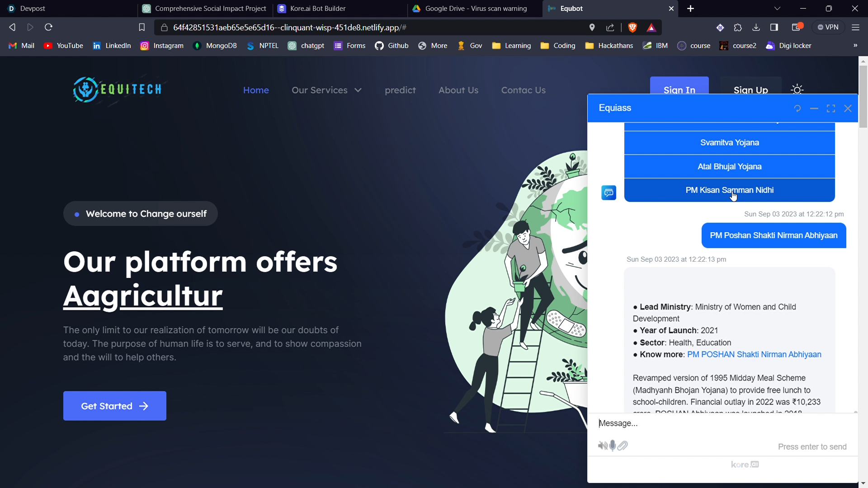Screen dimensions: 868x488
Task: Open tab search dropdown arrow
Action: [x=777, y=9]
